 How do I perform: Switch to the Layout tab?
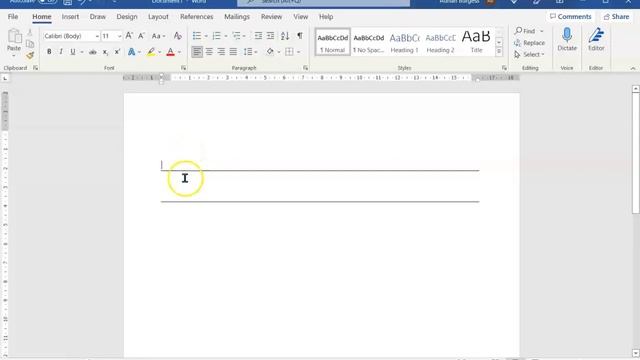(158, 17)
